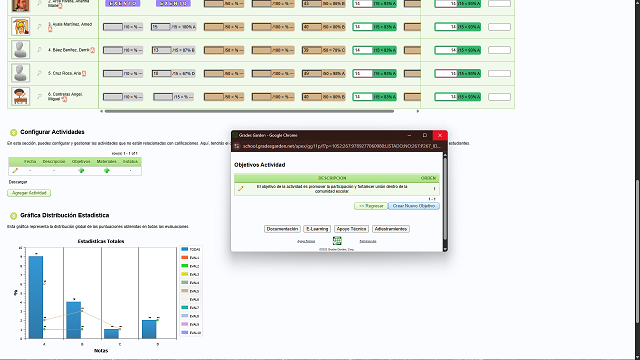
Task: Click DESCRIPCION column header in popup
Action: (x=332, y=178)
